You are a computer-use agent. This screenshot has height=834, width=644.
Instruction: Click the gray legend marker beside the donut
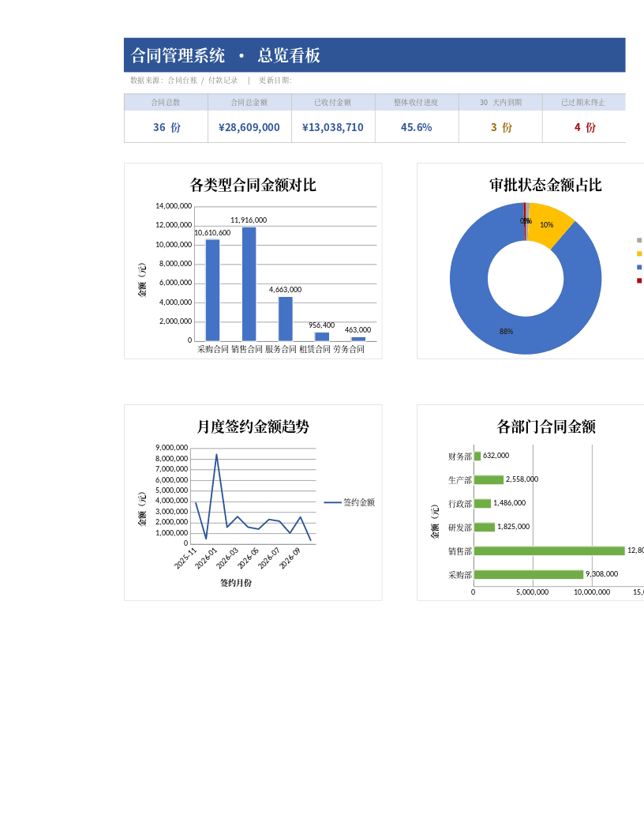coord(638,240)
